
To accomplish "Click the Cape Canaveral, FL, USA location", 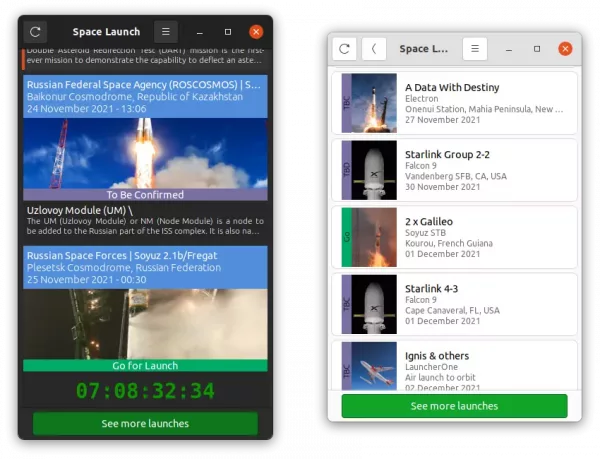I will 452,311.
